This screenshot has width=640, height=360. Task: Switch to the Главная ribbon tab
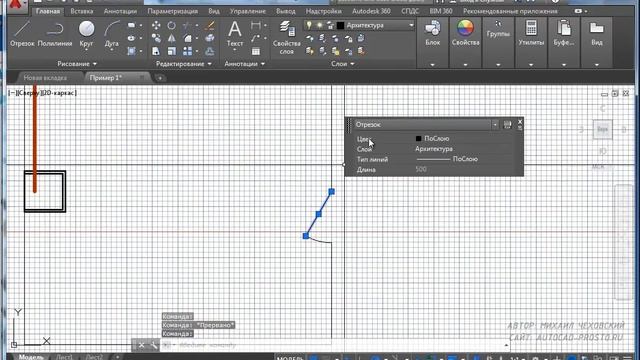tap(48, 11)
